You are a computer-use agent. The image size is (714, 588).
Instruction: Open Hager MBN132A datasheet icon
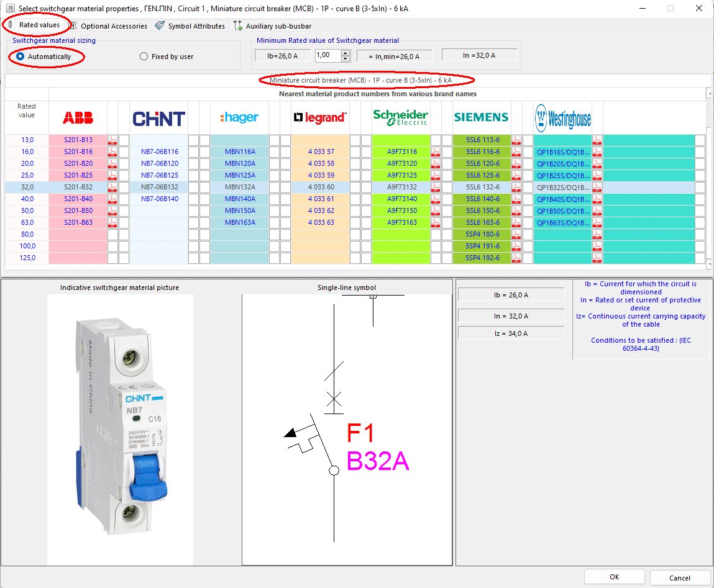(273, 186)
